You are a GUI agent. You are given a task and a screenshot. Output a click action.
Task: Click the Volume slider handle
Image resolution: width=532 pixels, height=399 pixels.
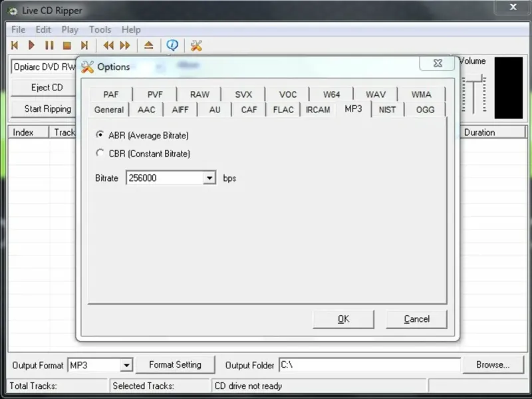pyautogui.click(x=473, y=80)
